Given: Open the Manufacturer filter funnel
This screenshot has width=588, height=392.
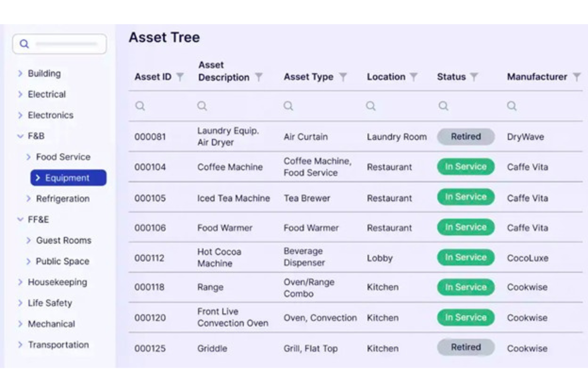Looking at the screenshot, I should 576,77.
